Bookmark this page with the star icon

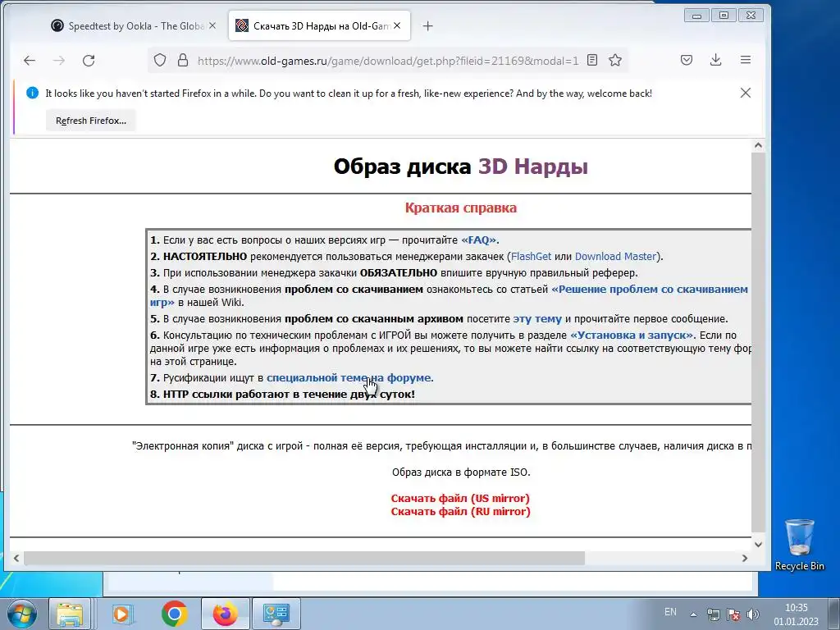[615, 60]
